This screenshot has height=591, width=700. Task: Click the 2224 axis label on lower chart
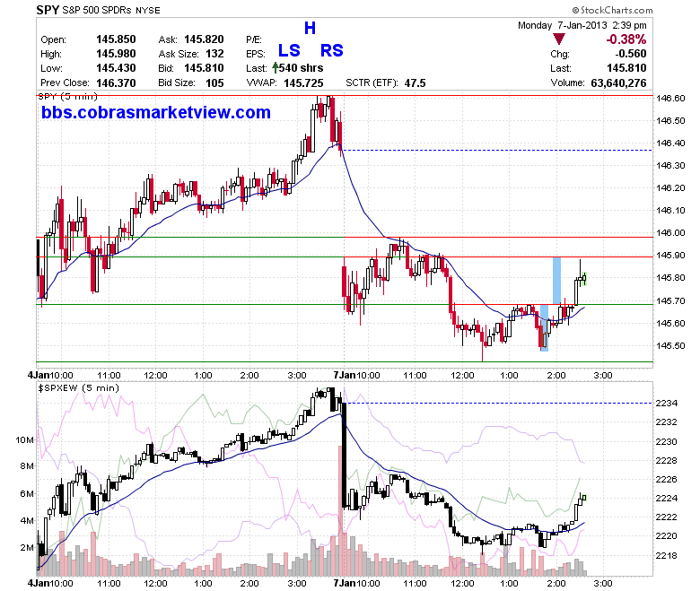666,499
